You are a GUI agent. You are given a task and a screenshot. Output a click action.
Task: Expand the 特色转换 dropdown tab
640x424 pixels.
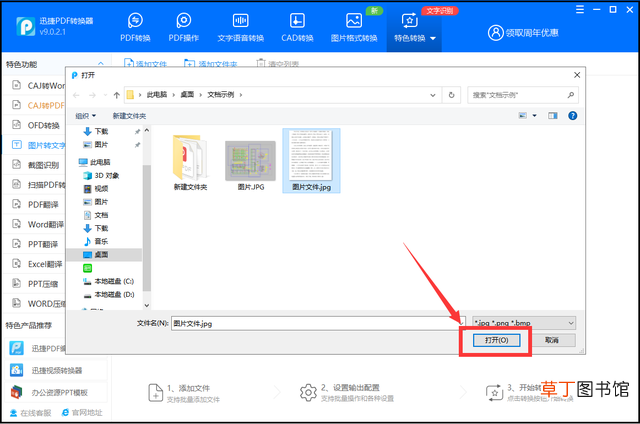(x=414, y=27)
